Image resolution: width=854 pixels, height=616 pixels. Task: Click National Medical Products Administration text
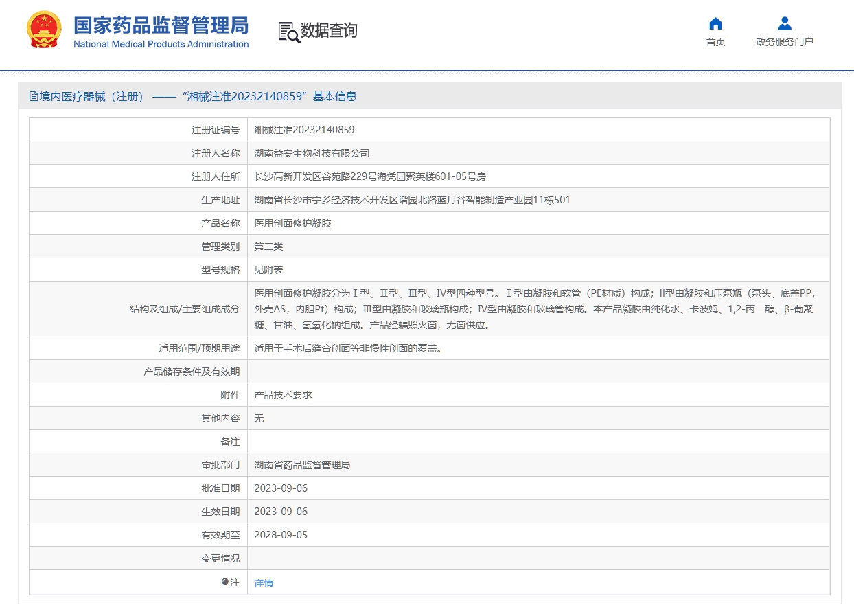coord(161,44)
